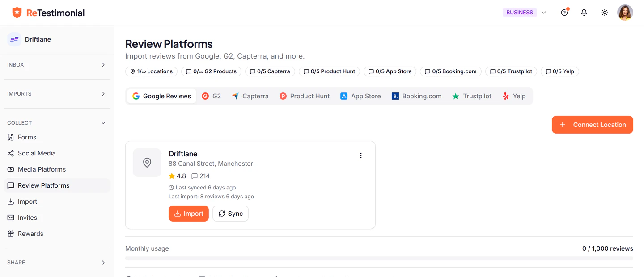Viewport: 644px width, 277px height.
Task: Switch to Google Reviews tab
Action: [x=161, y=96]
